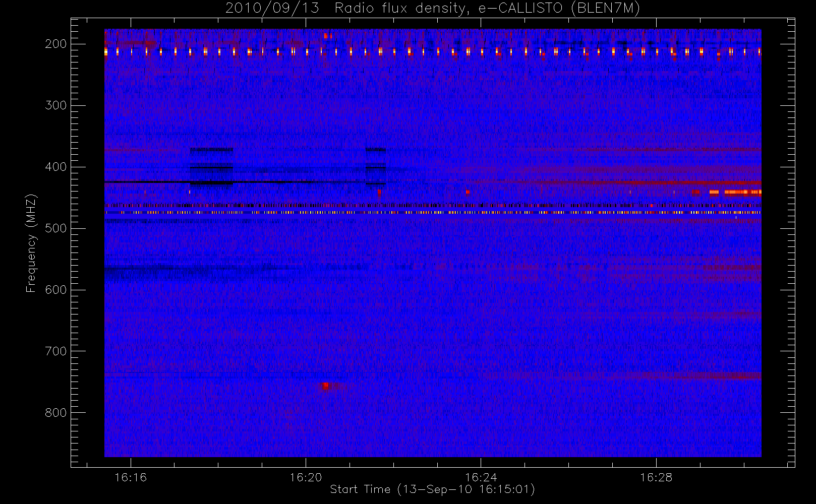Click the 16:28 time tick label
This screenshot has width=816, height=504.
(656, 477)
